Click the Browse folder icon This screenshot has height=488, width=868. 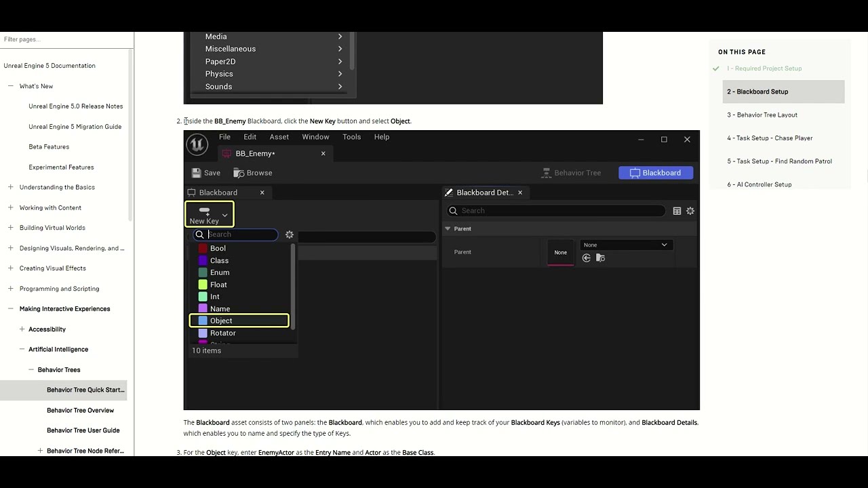coord(239,173)
